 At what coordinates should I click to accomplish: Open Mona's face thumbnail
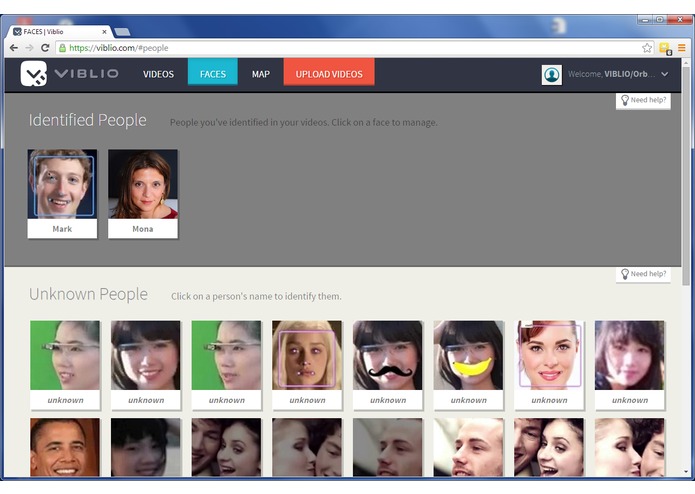pos(143,184)
